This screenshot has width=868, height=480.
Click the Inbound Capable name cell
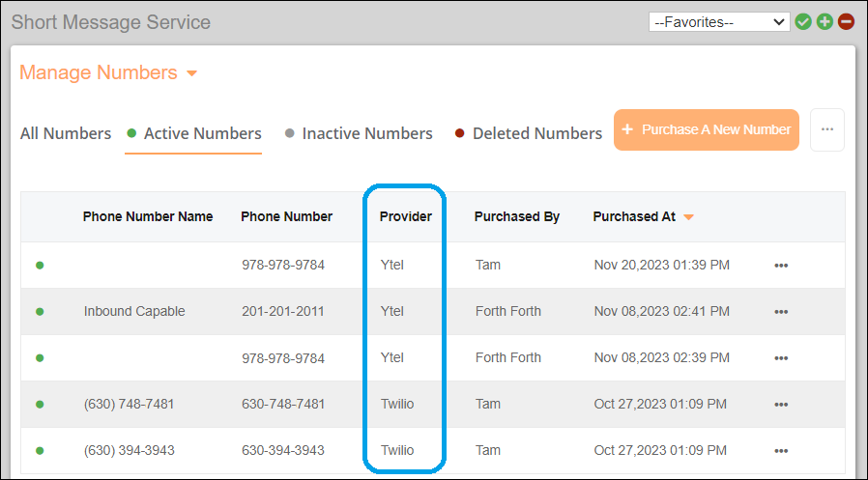click(x=134, y=311)
